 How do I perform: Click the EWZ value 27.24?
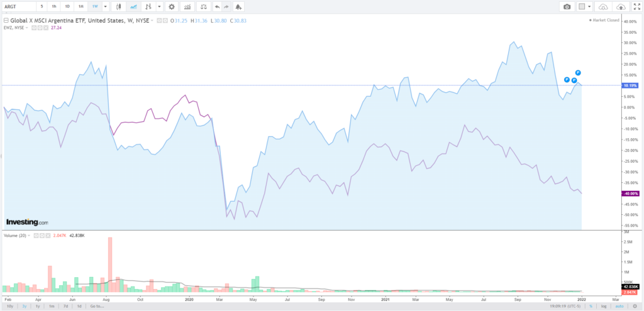[56, 28]
